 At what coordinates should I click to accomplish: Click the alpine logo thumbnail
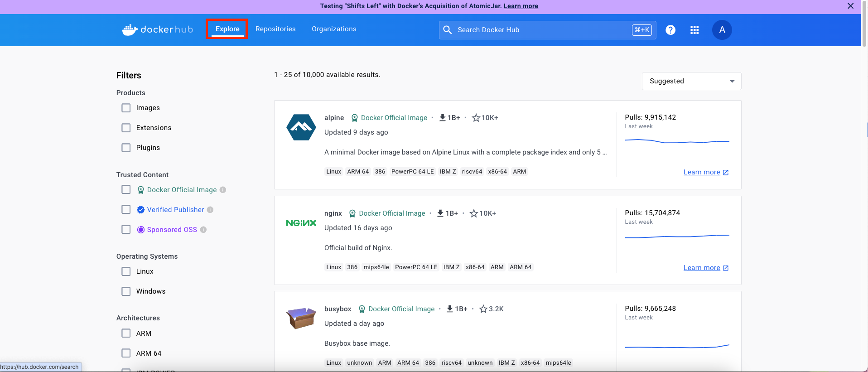click(x=301, y=127)
